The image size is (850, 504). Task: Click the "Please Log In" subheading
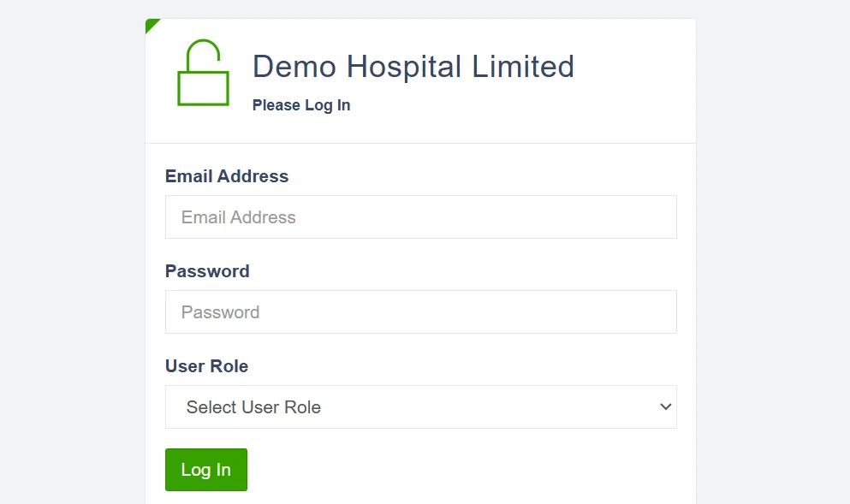tap(301, 105)
